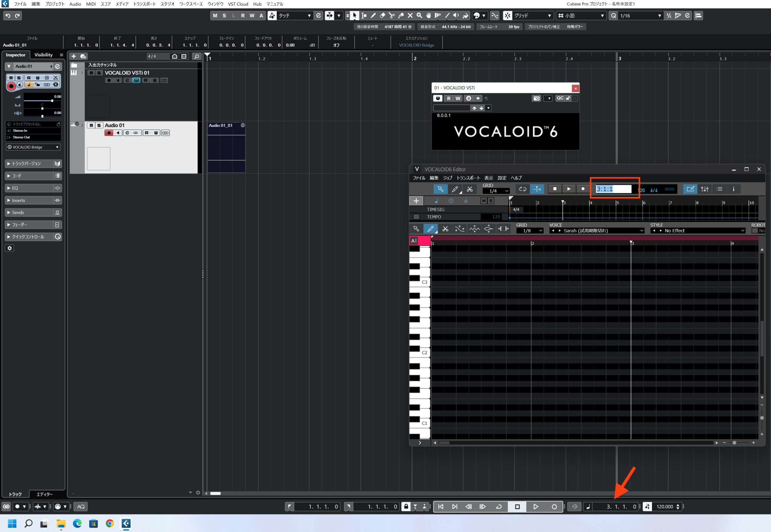Click the Stop button in VOCALOID6 Editor
The image size is (771, 532).
555,189
